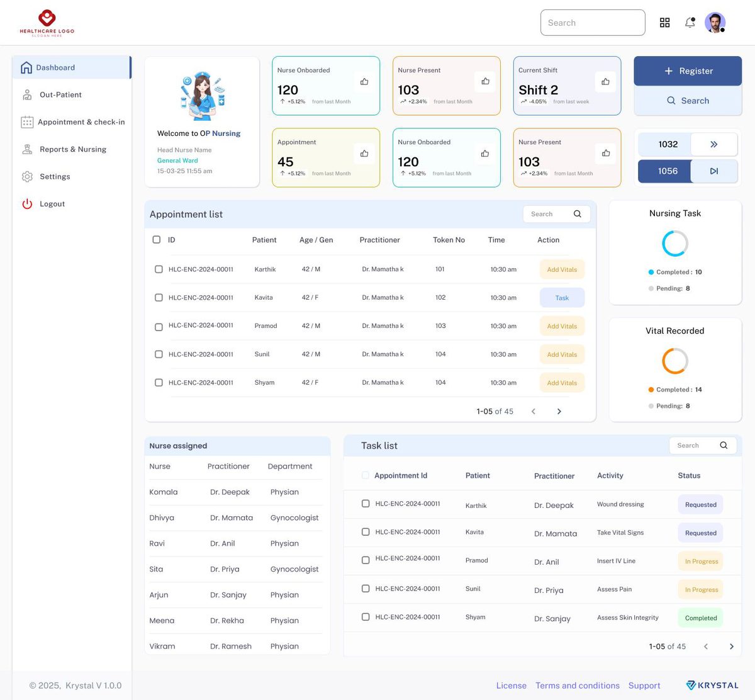Screen dimensions: 755x700
Task: Focus the Task list Search field
Action: (703, 445)
